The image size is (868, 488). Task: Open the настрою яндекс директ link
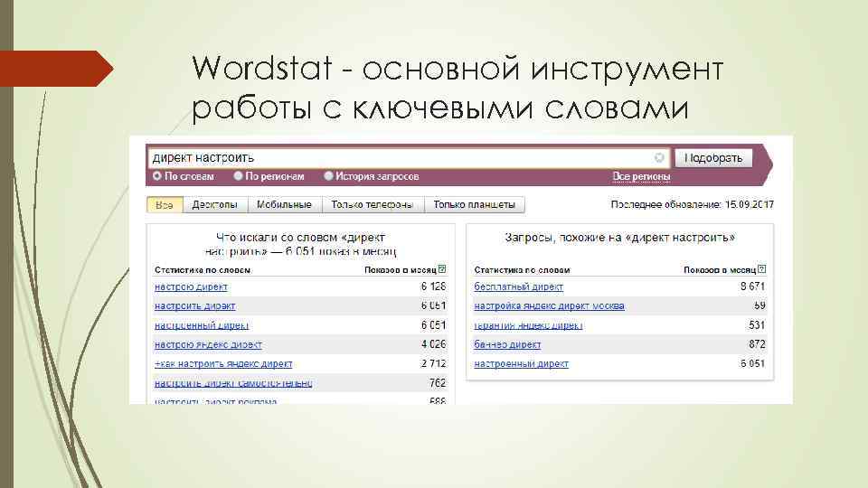pos(208,344)
